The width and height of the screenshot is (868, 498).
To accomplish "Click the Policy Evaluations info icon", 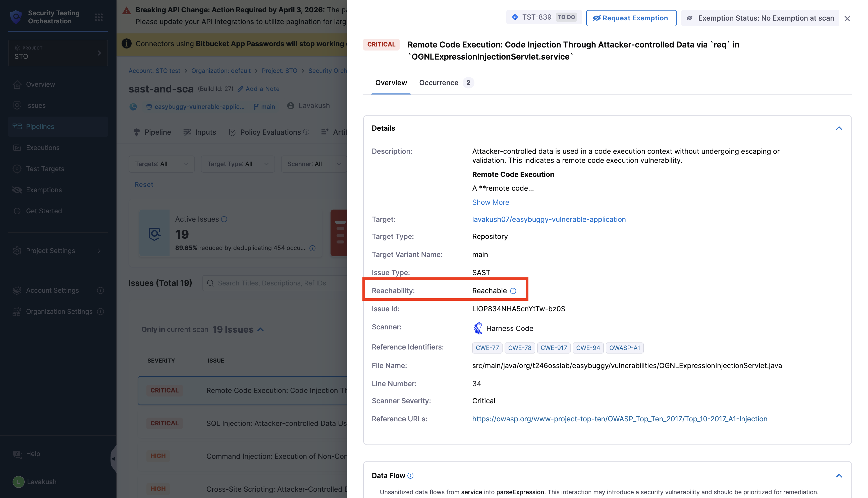I will [x=306, y=132].
